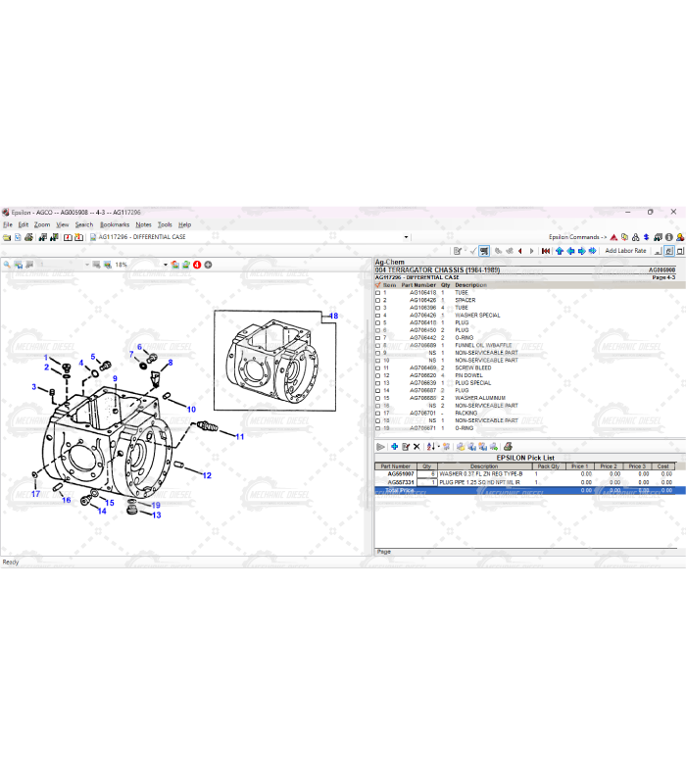The height and width of the screenshot is (784, 686).
Task: Tick checkbox for item 11 SCREW BLEED
Action: pyautogui.click(x=378, y=367)
